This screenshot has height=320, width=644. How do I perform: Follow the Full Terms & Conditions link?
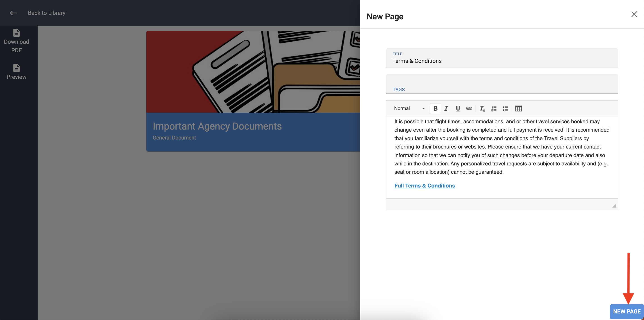(x=424, y=186)
